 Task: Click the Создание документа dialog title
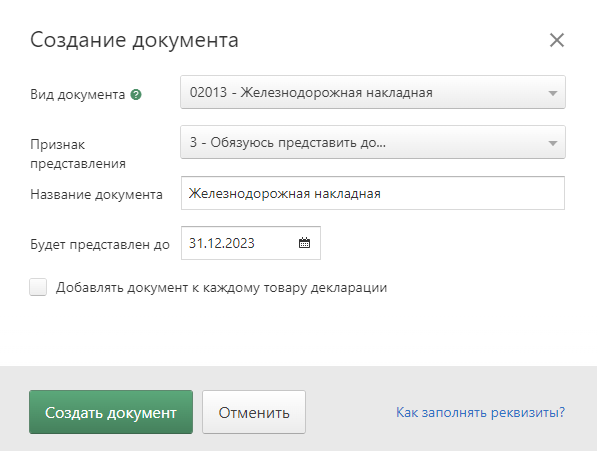[x=134, y=40]
